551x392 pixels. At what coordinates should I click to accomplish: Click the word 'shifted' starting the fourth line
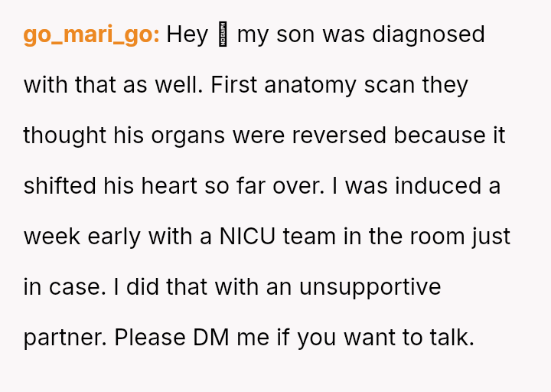point(60,186)
